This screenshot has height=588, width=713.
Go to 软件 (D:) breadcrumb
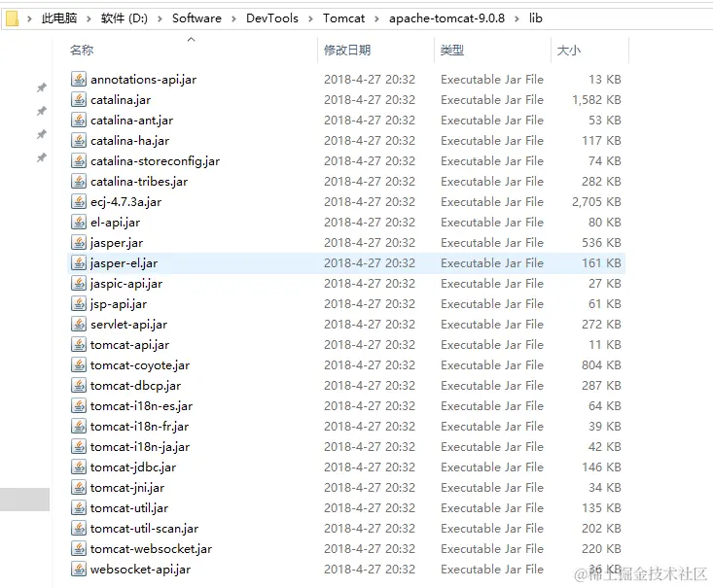(x=125, y=18)
